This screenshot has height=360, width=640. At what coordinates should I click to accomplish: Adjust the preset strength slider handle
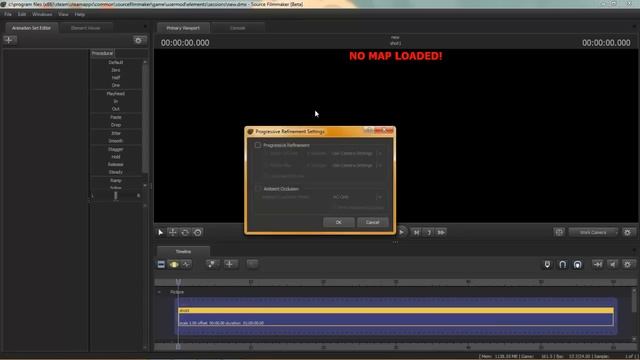click(x=116, y=196)
